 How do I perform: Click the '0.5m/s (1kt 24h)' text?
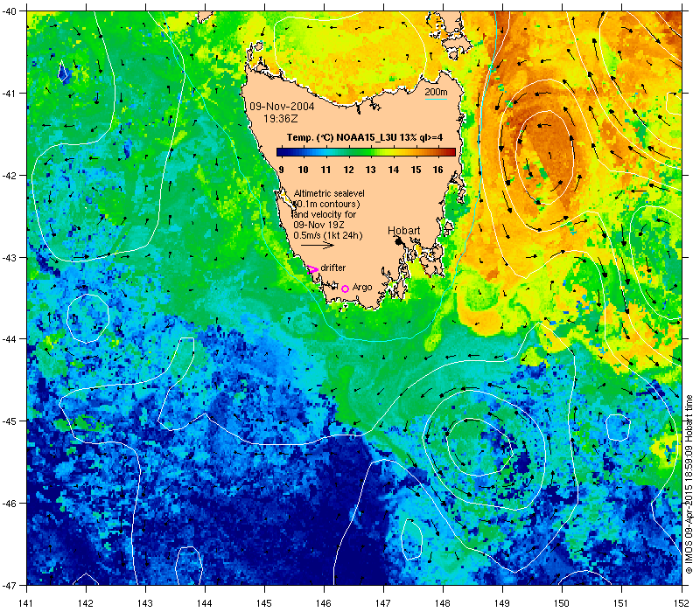point(328,235)
